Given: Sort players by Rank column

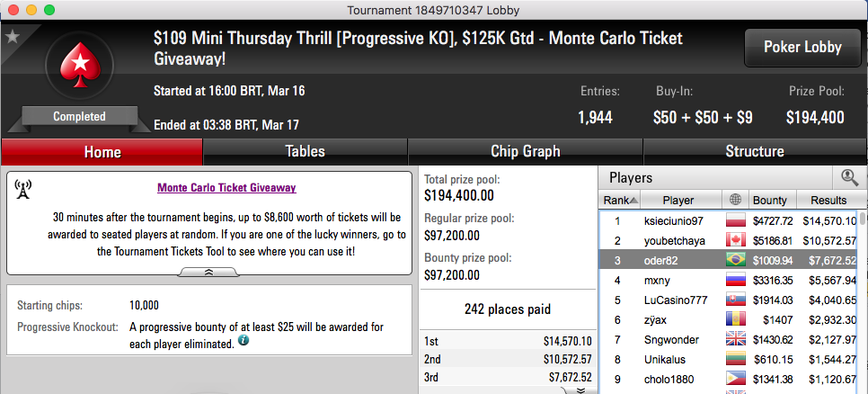Looking at the screenshot, I should 621,200.
